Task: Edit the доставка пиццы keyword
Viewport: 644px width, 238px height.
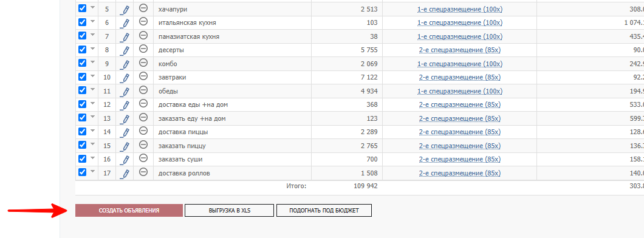Action: (x=125, y=132)
